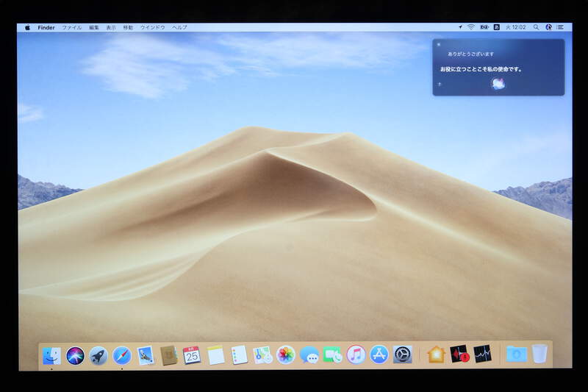Viewport: 588px width, 392px height.
Task: Launch FaceTime from the Dock
Action: click(333, 355)
